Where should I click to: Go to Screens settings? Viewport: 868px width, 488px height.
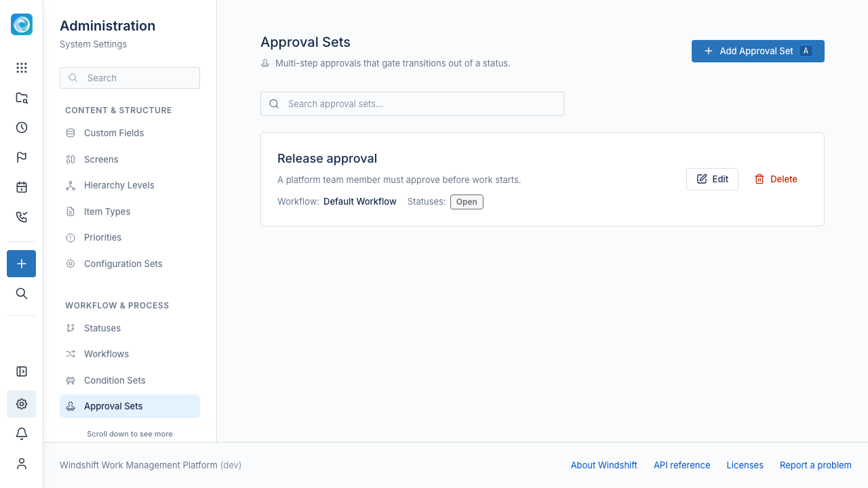130,159
